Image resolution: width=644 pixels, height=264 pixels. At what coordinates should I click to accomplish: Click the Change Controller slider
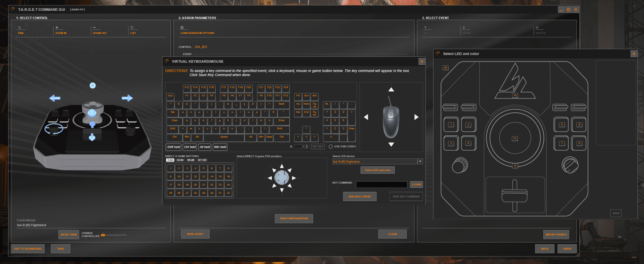pos(113,234)
